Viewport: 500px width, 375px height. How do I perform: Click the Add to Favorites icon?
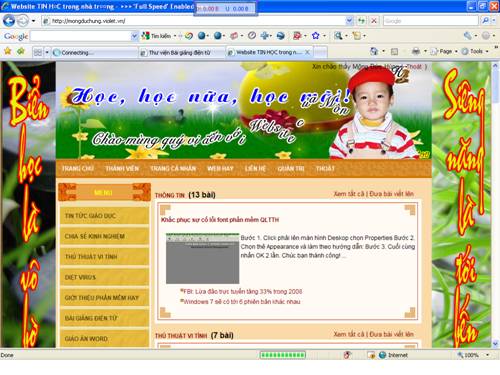coord(21,51)
